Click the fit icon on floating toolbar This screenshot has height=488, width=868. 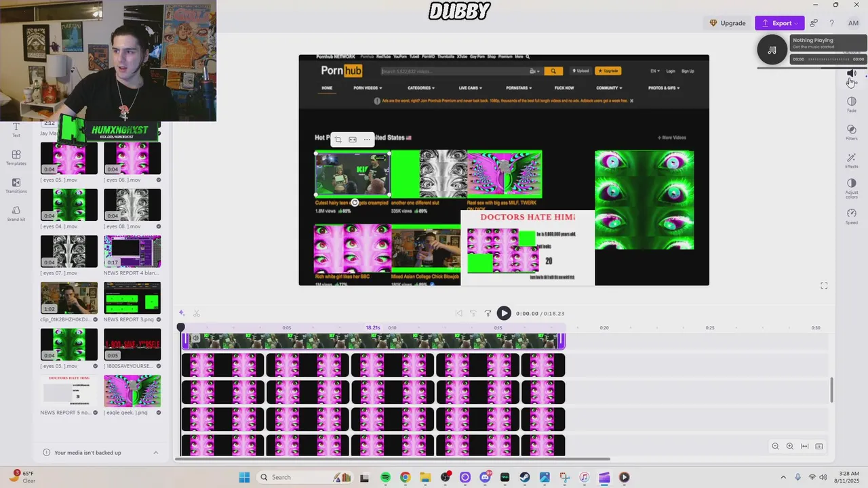pos(353,140)
